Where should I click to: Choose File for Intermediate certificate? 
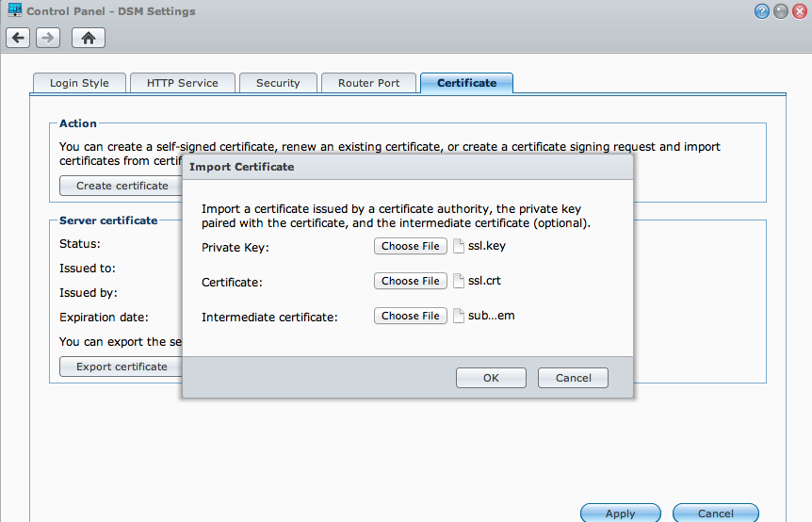[x=411, y=316]
